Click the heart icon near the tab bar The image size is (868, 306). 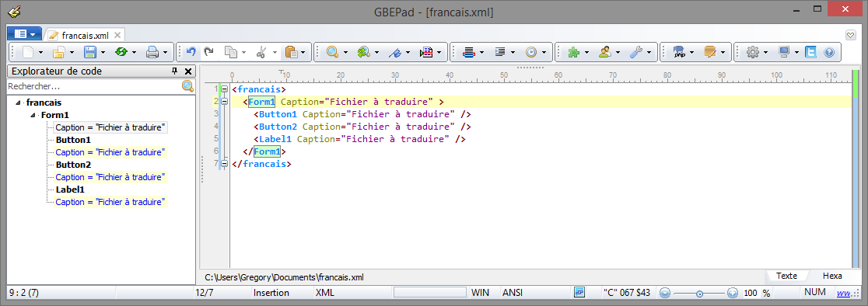(852, 36)
